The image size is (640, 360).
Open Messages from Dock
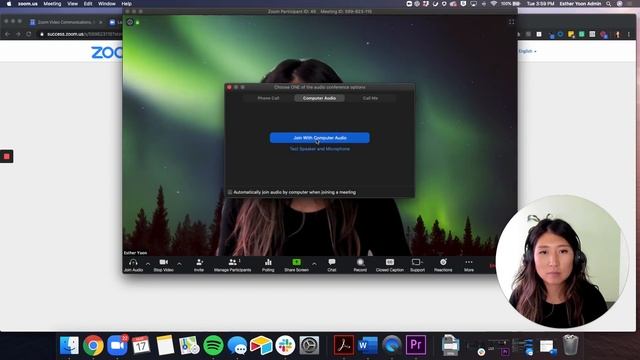pyautogui.click(x=237, y=345)
